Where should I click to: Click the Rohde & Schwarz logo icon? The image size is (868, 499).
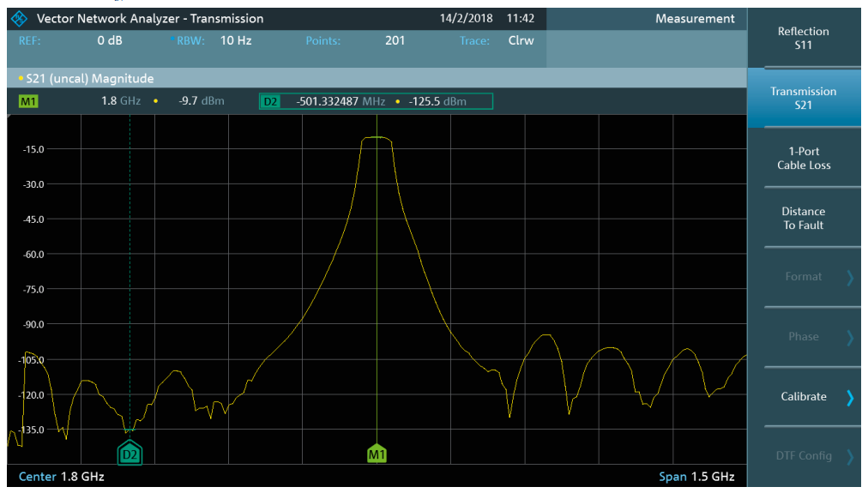click(19, 18)
